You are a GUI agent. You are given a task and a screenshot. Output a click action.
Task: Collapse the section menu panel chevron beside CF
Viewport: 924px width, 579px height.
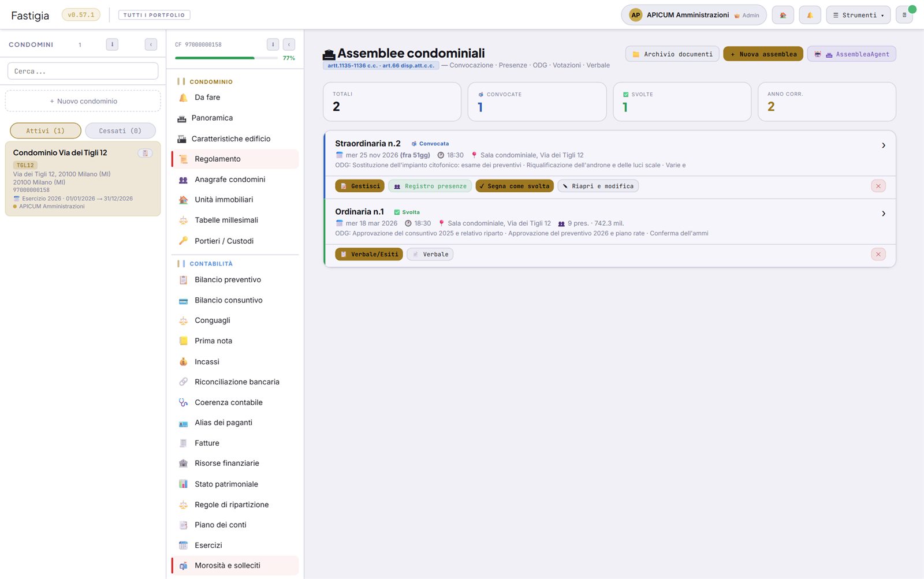[289, 44]
